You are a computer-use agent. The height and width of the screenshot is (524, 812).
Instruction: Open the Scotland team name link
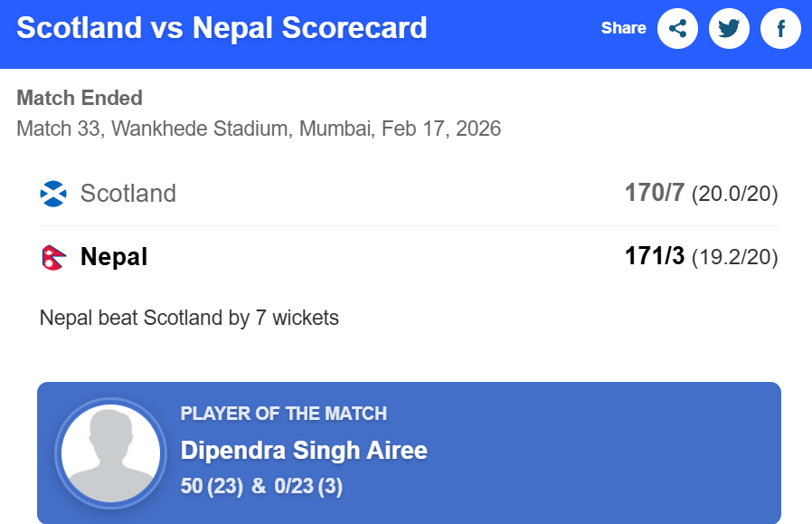(x=127, y=194)
